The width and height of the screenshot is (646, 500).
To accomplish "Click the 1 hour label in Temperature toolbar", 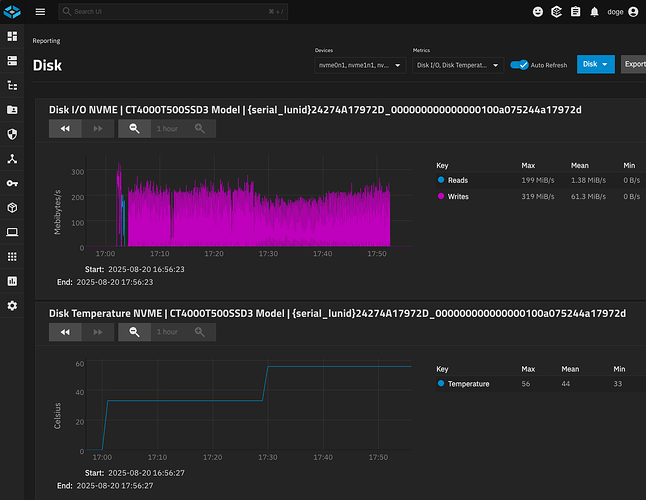I will [167, 332].
